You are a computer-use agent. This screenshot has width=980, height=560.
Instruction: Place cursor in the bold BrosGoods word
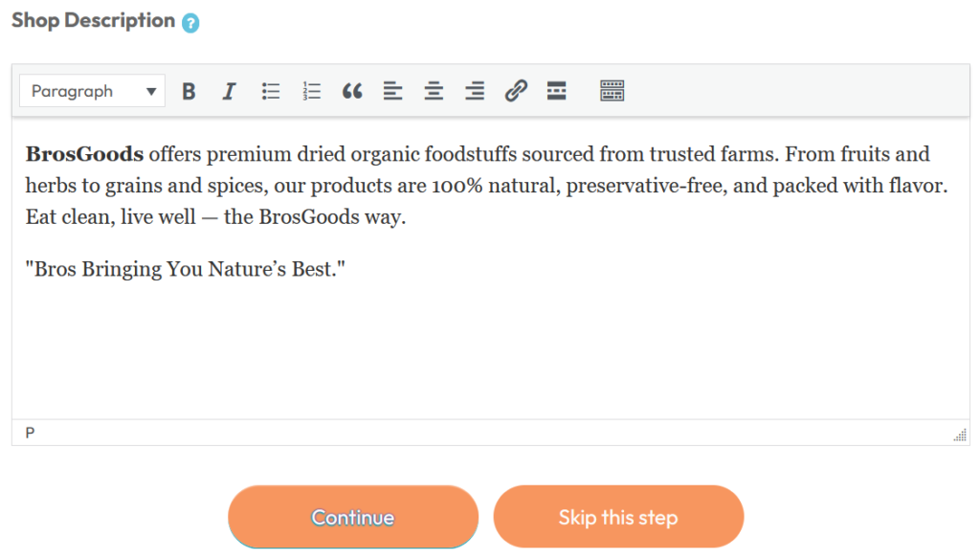[x=84, y=154]
